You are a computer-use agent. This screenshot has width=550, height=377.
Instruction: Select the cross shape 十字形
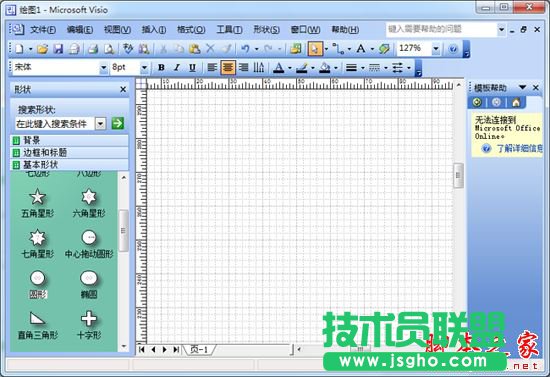(89, 325)
